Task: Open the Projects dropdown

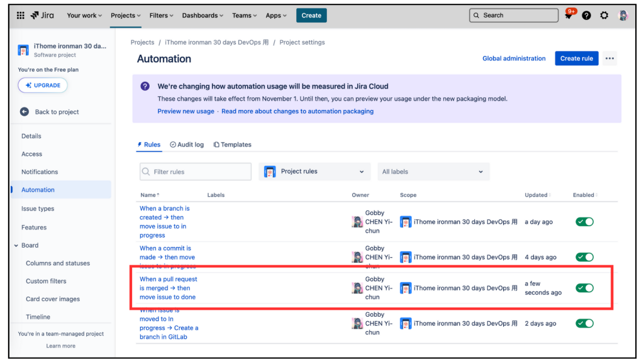Action: click(x=126, y=16)
